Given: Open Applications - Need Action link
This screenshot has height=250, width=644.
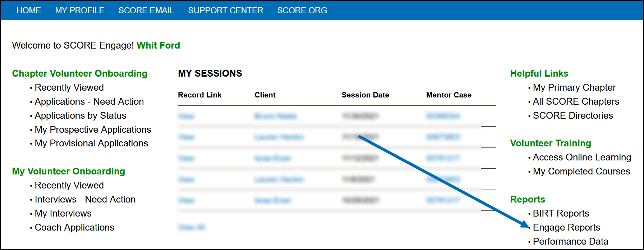Looking at the screenshot, I should pos(89,101).
